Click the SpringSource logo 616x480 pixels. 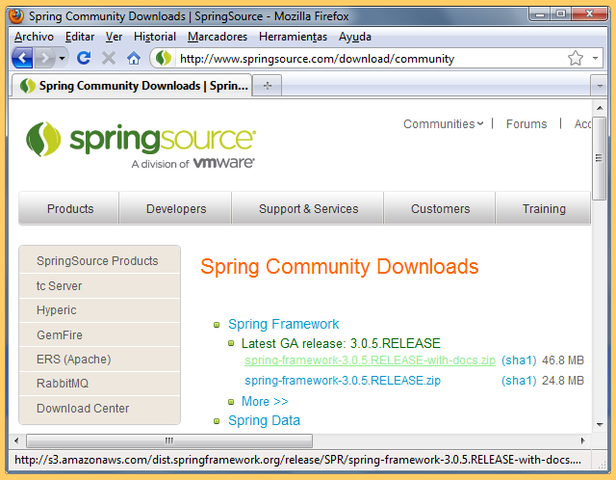coord(141,145)
